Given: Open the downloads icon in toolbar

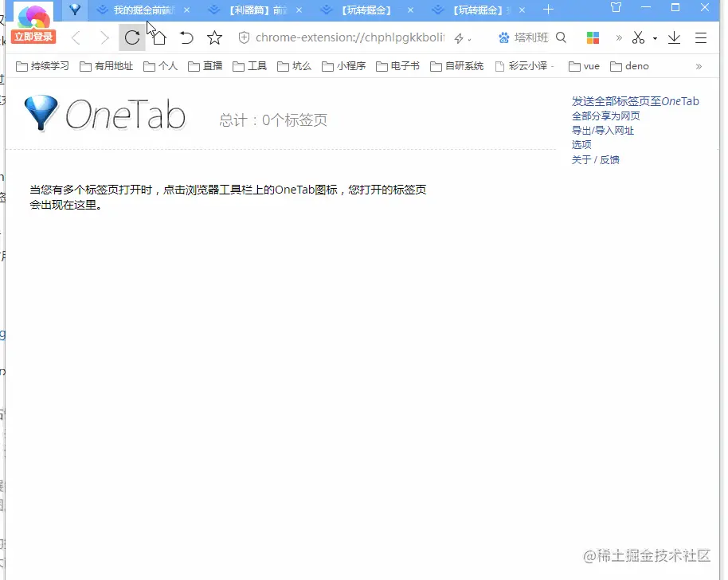Looking at the screenshot, I should click(674, 37).
